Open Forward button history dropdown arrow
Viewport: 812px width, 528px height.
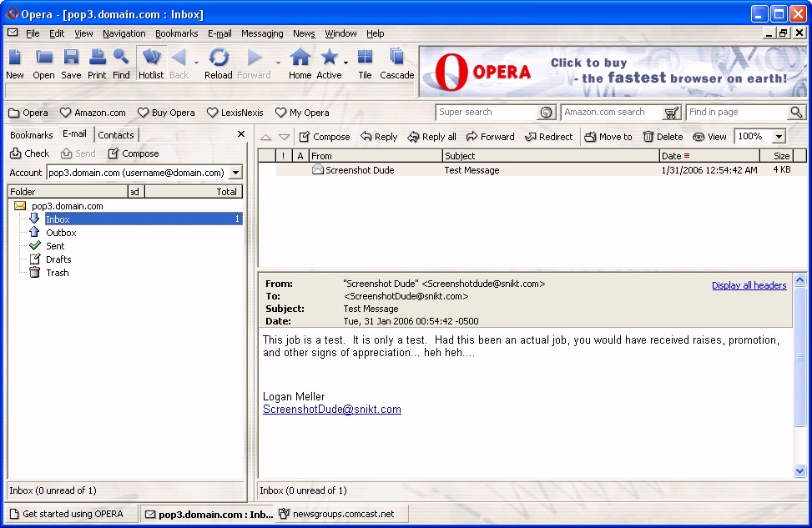tap(278, 63)
